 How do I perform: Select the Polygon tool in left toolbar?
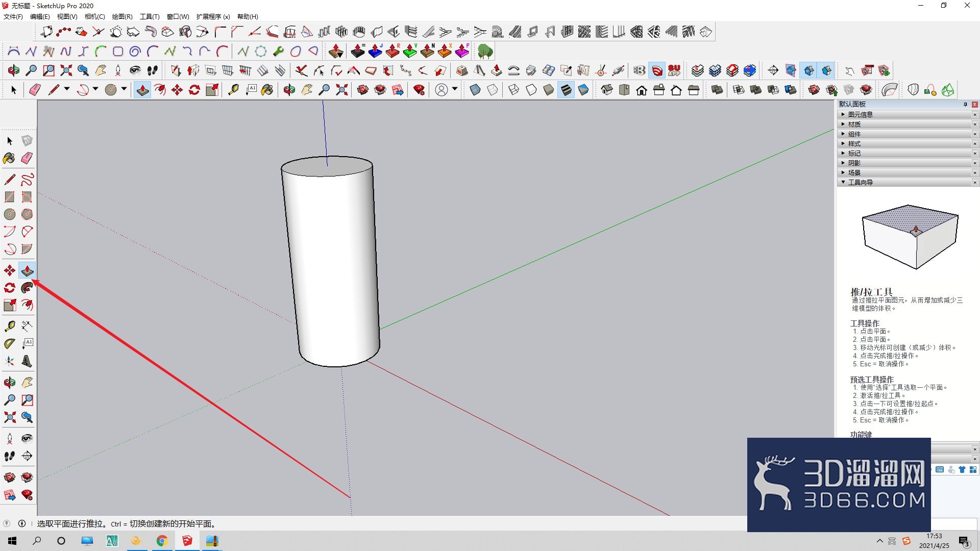[x=27, y=214]
